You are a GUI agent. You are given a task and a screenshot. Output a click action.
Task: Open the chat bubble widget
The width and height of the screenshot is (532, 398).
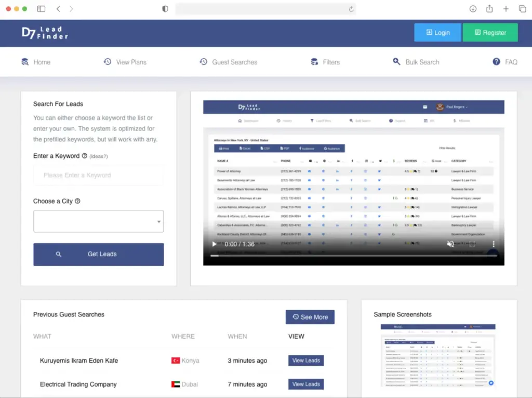[x=491, y=383]
